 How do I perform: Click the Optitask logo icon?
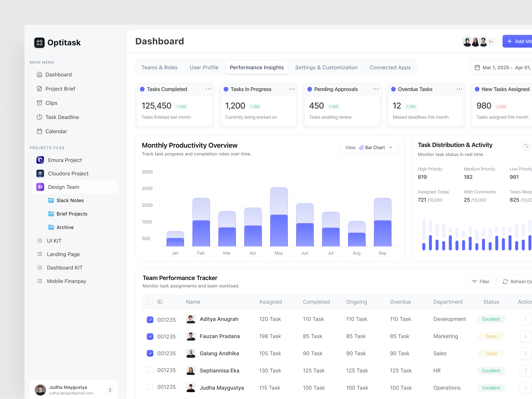pos(39,42)
